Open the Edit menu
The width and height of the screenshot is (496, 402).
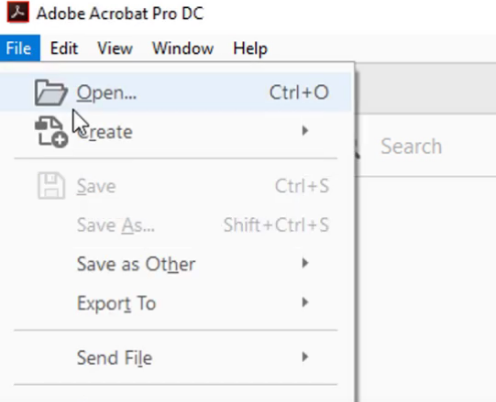(x=64, y=48)
